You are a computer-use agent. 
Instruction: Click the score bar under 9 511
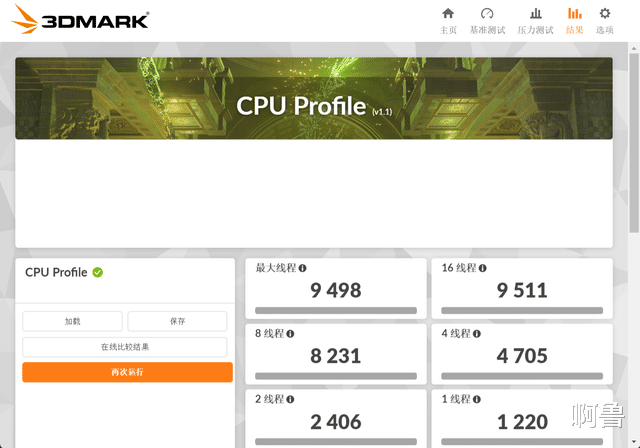[522, 310]
